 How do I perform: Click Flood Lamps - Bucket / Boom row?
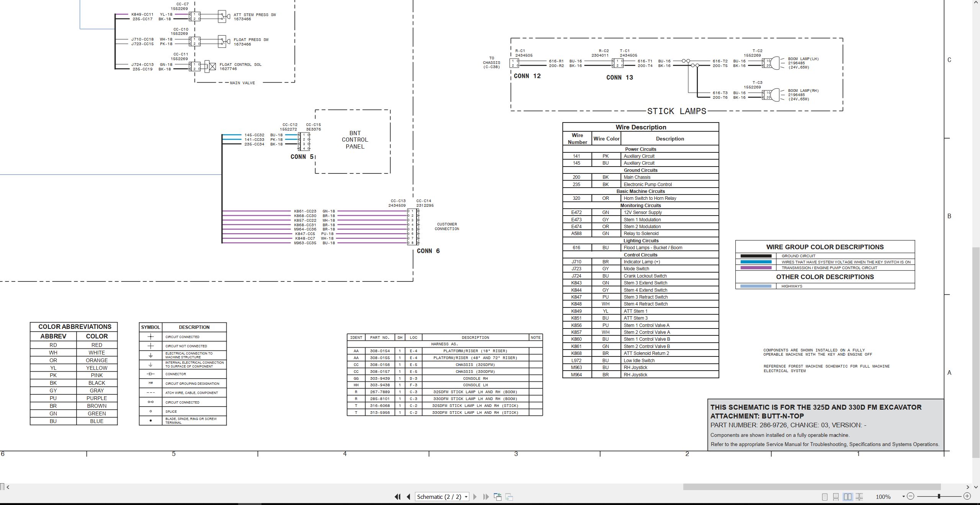point(640,248)
